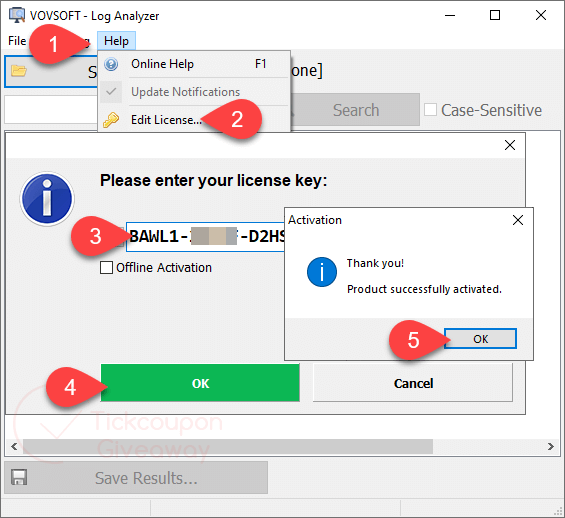Click the golden key icon beside Edit License
565x518 pixels.
[x=111, y=120]
